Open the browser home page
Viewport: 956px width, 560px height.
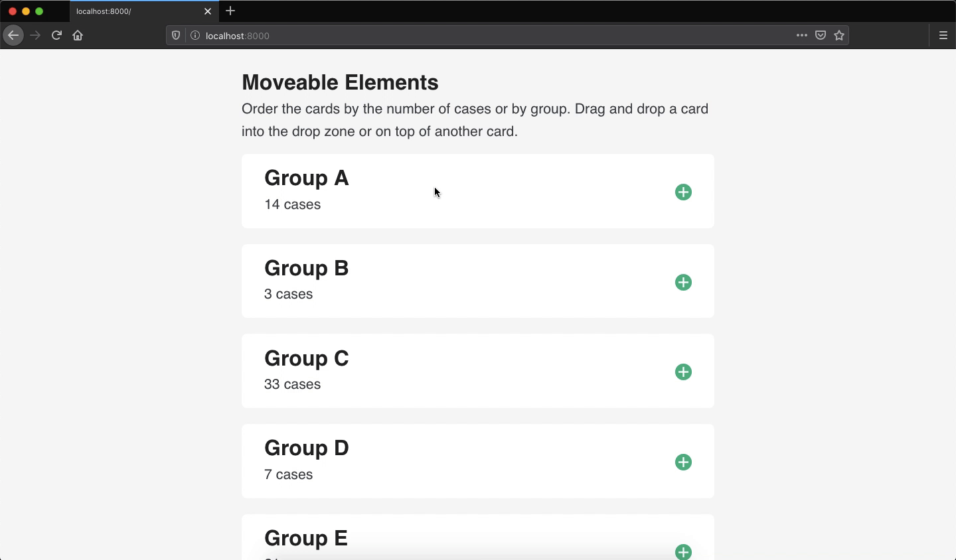click(x=78, y=36)
